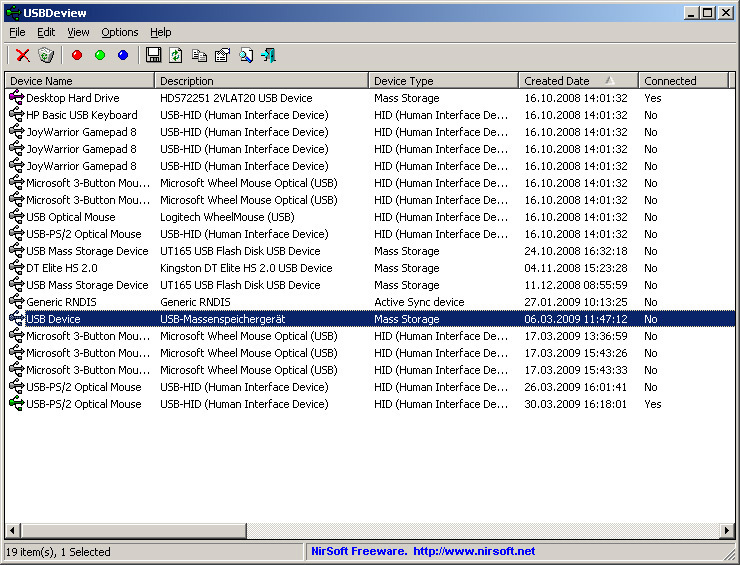Click the horizontal scrollbar left arrow
The height and width of the screenshot is (565, 740).
(x=12, y=531)
